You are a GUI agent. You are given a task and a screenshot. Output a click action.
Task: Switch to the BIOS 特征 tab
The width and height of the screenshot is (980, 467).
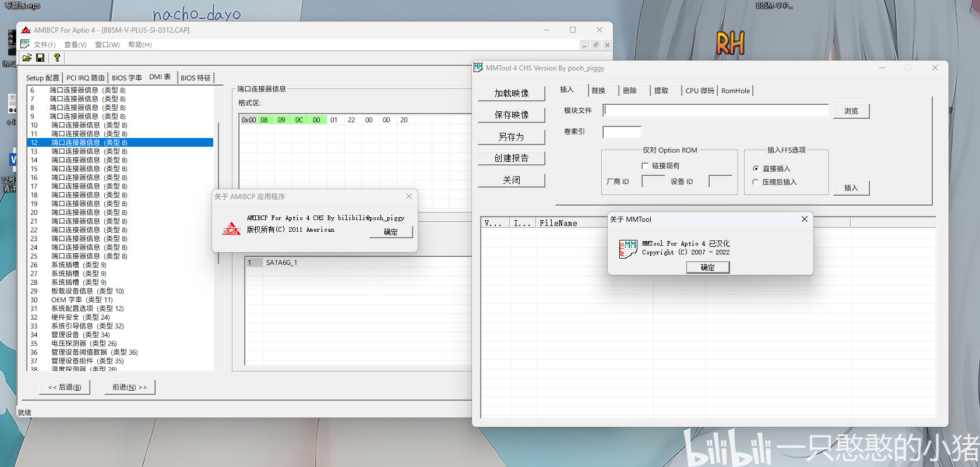point(196,78)
